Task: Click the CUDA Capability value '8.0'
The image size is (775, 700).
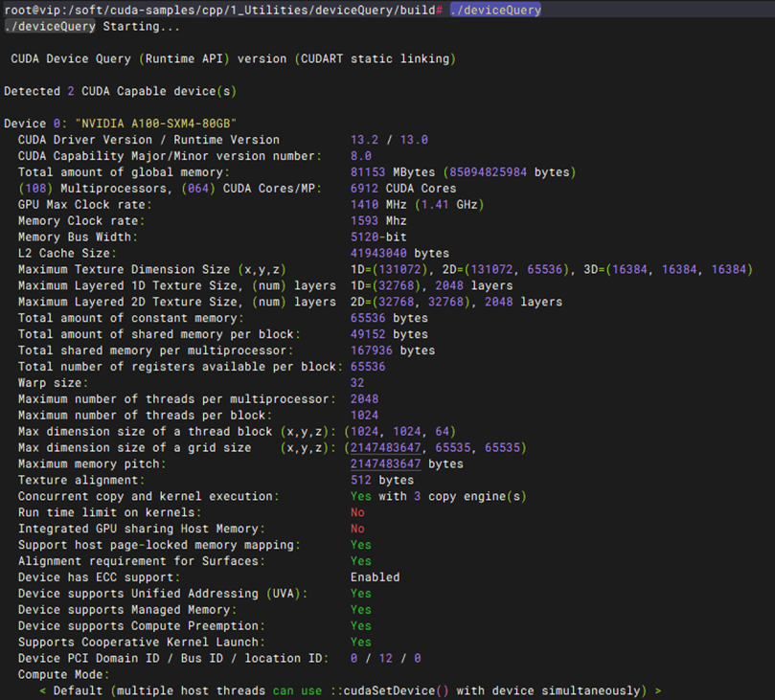Action: click(x=361, y=156)
